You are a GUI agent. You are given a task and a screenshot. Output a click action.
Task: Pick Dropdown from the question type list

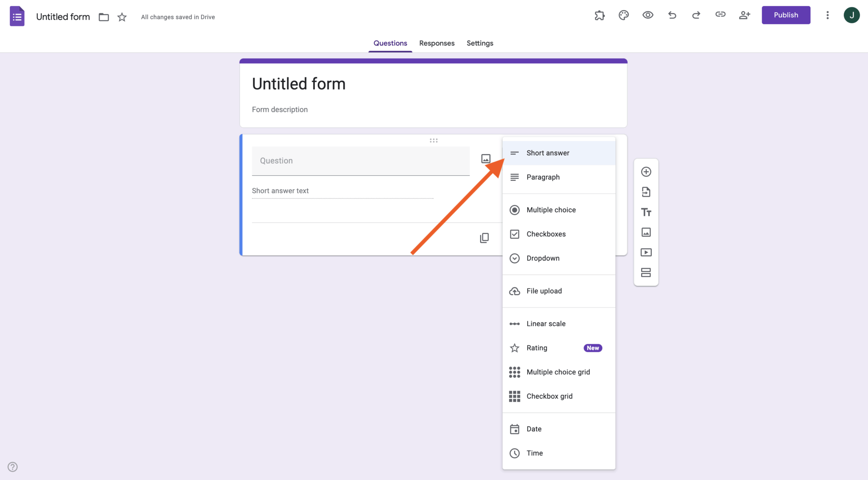[x=543, y=258]
